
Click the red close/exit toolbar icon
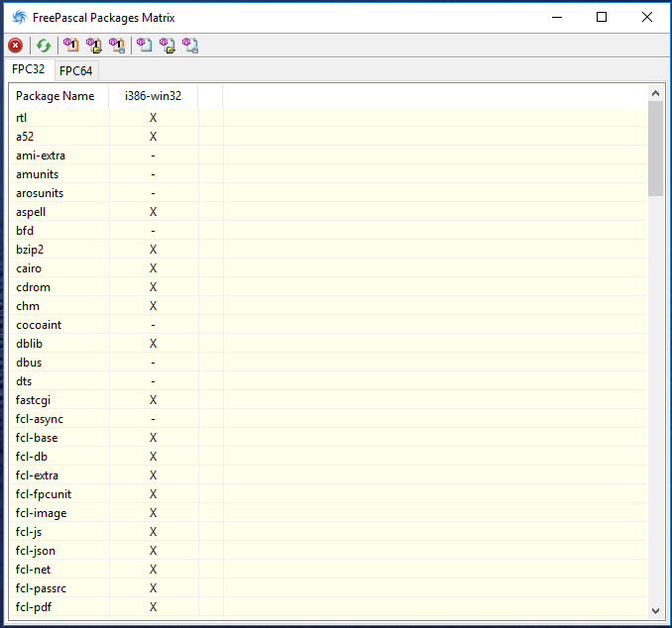click(x=16, y=45)
